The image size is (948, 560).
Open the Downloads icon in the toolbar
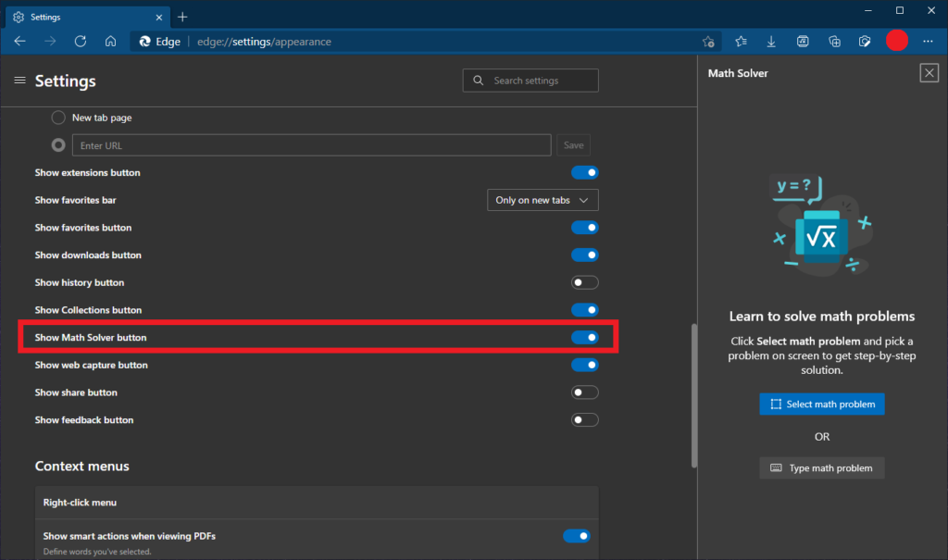(x=771, y=41)
